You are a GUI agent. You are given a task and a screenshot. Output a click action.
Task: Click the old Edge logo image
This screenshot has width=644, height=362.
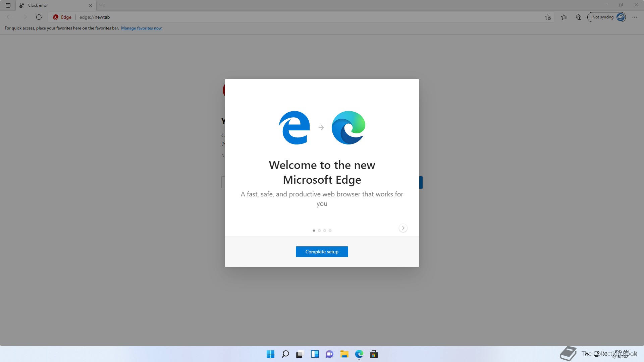pyautogui.click(x=294, y=128)
